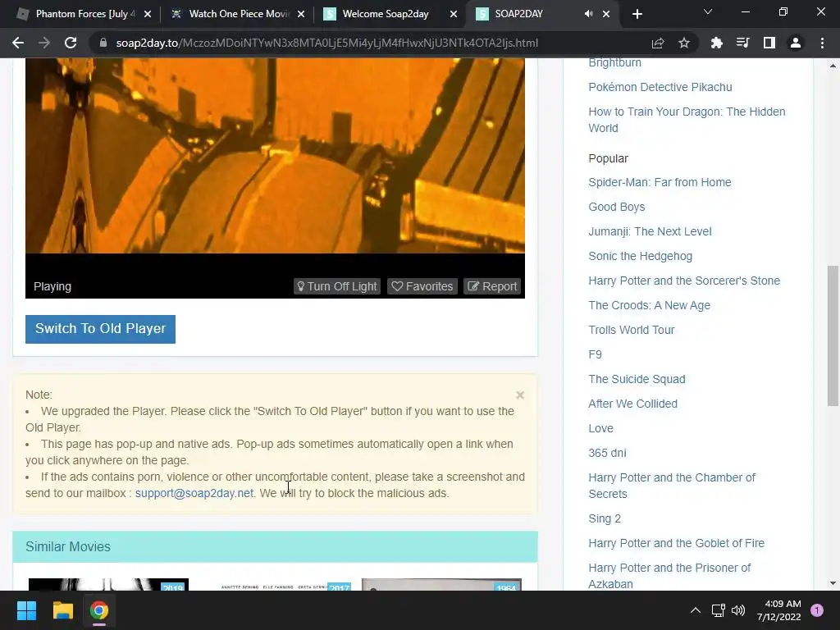Close the Phantom Forces tab

click(148, 14)
